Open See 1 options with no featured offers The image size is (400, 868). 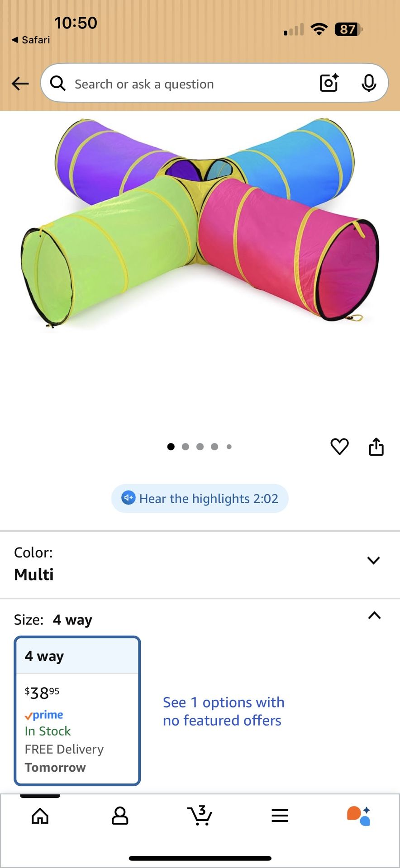(x=224, y=711)
